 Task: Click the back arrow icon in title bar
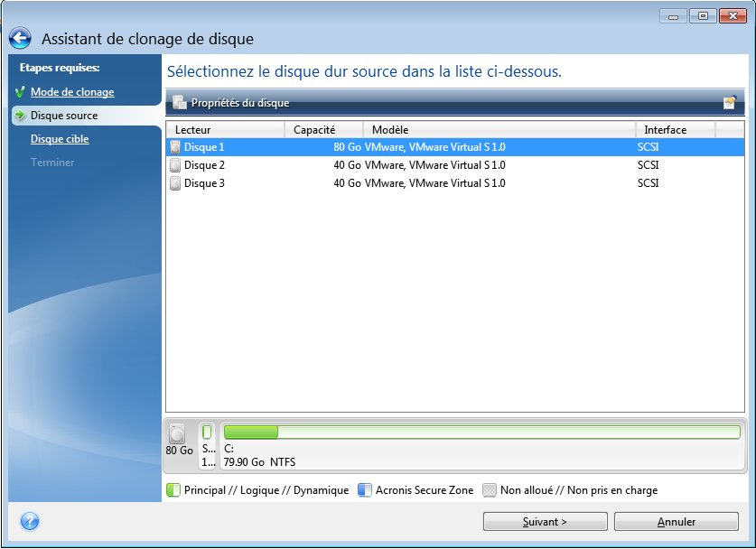click(x=20, y=39)
